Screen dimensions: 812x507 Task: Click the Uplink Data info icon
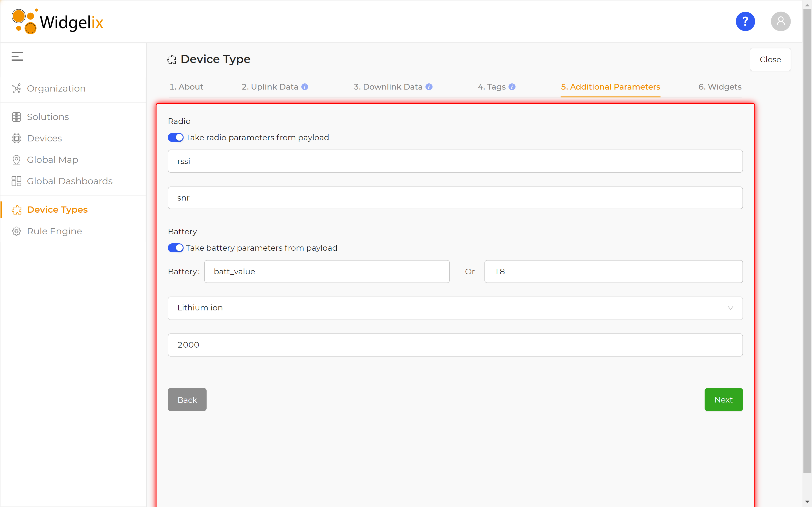pyautogui.click(x=305, y=87)
